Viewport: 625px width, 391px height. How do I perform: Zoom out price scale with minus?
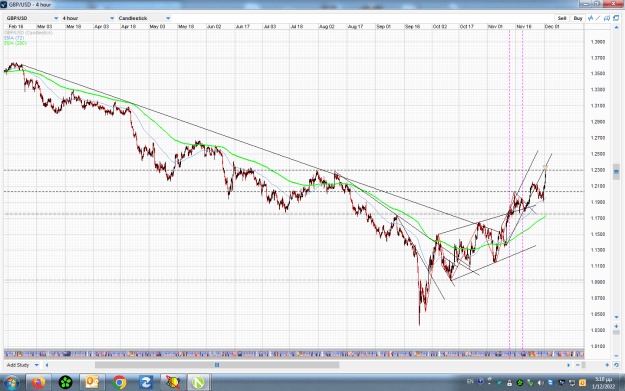pyautogui.click(x=616, y=356)
